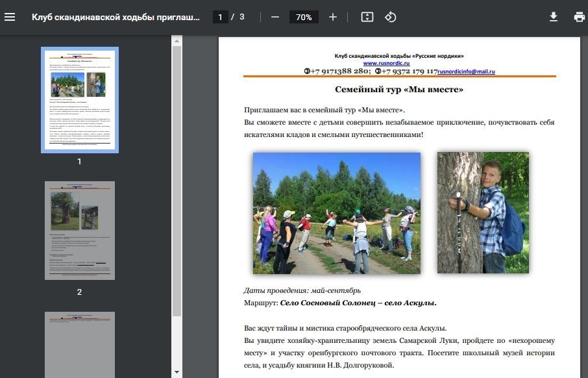Jump to the third page thumbnail

coord(80,344)
